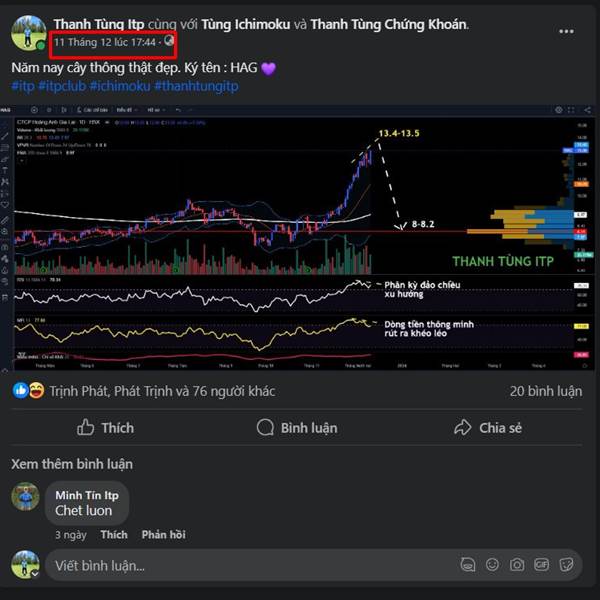
Task: Open the #ichimoku hashtag link
Action: 120,86
